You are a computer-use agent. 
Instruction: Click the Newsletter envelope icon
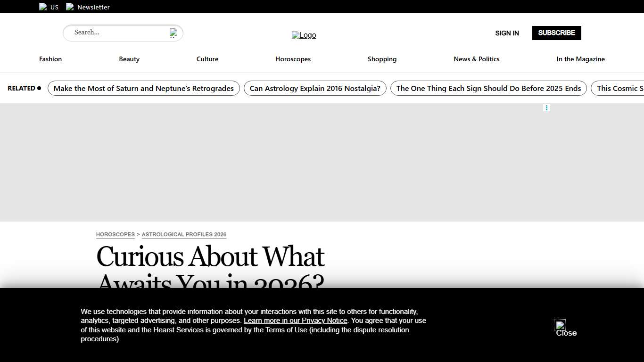tap(70, 7)
